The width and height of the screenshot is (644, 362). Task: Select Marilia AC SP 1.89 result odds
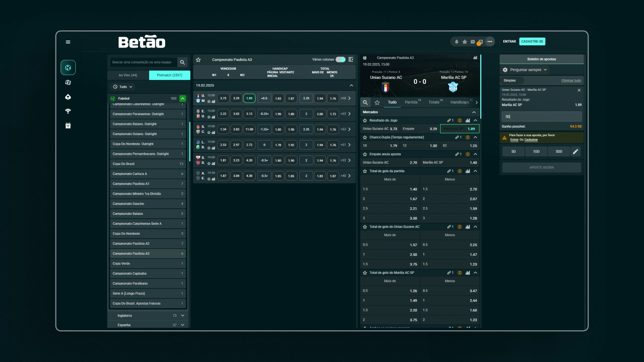click(460, 129)
